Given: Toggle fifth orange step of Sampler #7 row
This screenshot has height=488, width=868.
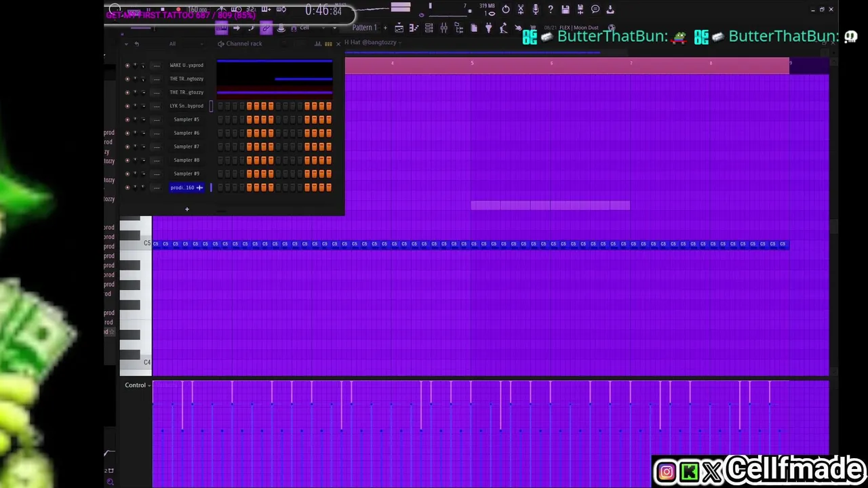Looking at the screenshot, I should click(x=307, y=146).
